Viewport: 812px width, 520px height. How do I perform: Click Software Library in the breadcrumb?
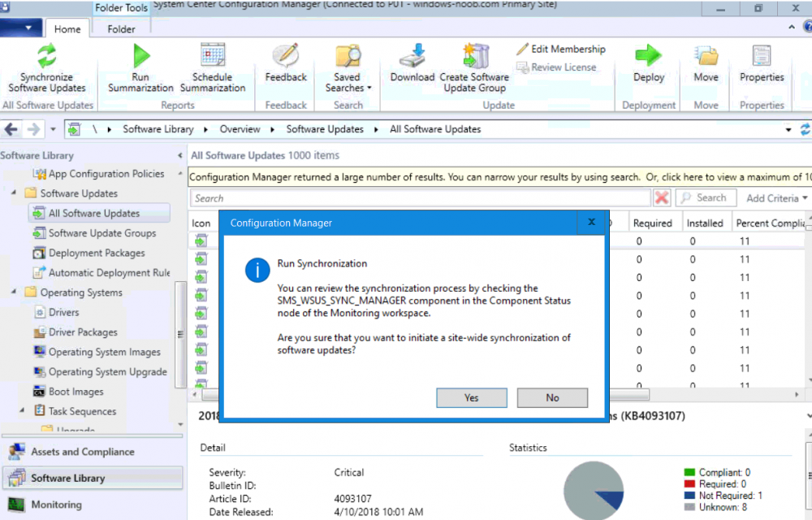point(158,129)
